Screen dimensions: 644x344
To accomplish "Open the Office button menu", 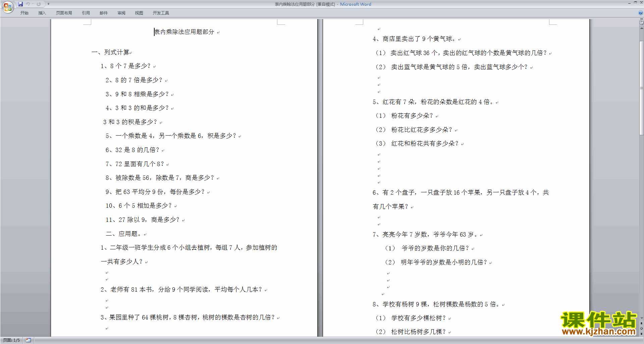I will tap(7, 7).
